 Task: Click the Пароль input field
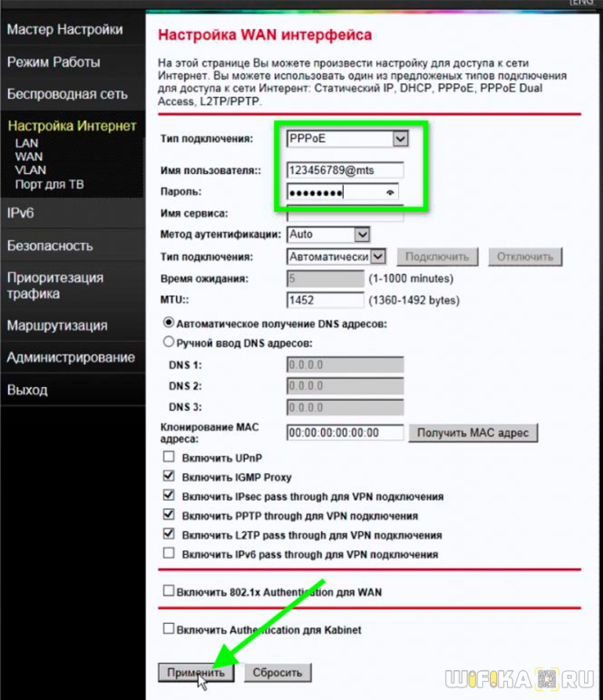coord(342,192)
